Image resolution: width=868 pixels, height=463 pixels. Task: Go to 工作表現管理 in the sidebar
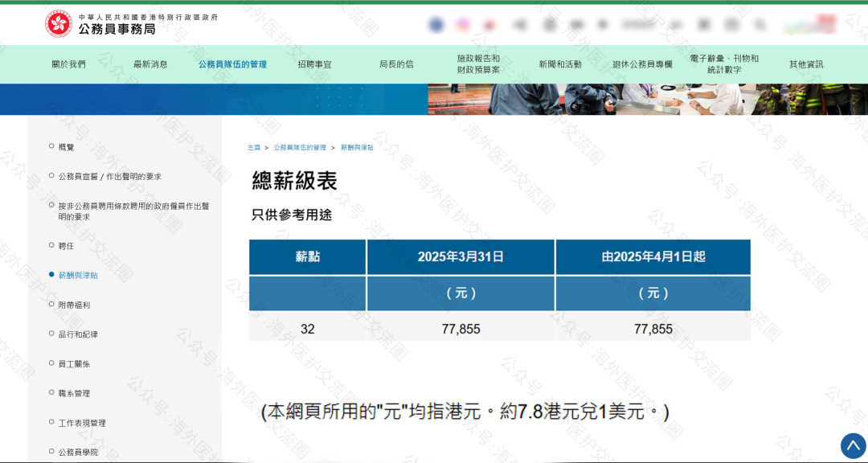(x=82, y=423)
